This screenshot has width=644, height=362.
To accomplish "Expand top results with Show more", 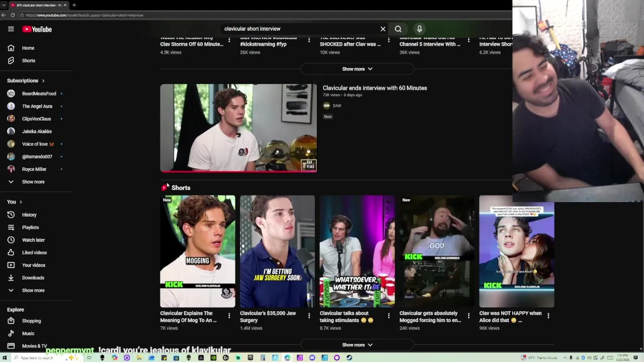I will point(357,69).
